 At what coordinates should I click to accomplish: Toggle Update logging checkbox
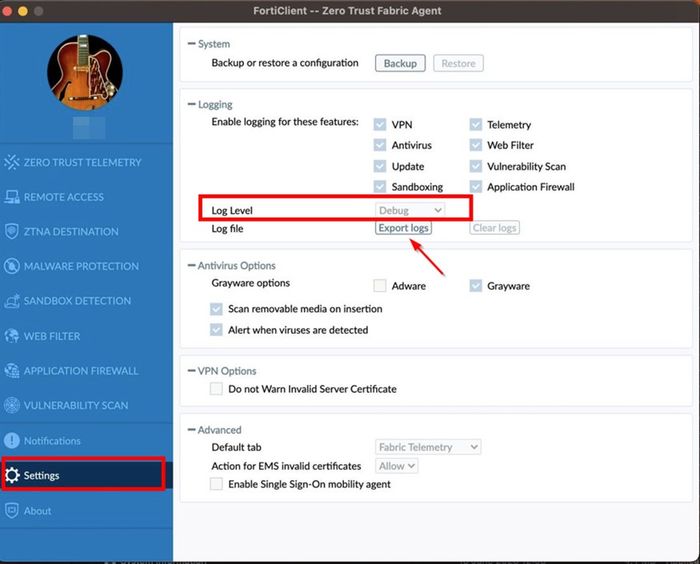380,166
